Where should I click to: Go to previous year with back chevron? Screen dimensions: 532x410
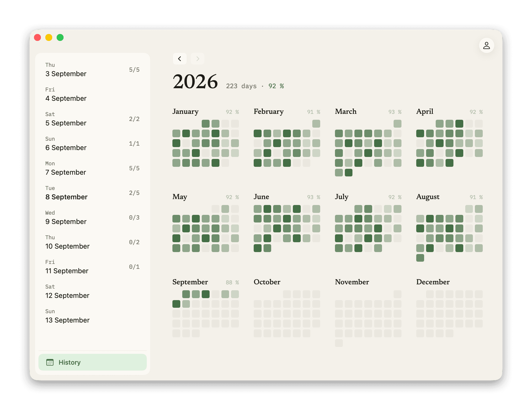tap(180, 59)
